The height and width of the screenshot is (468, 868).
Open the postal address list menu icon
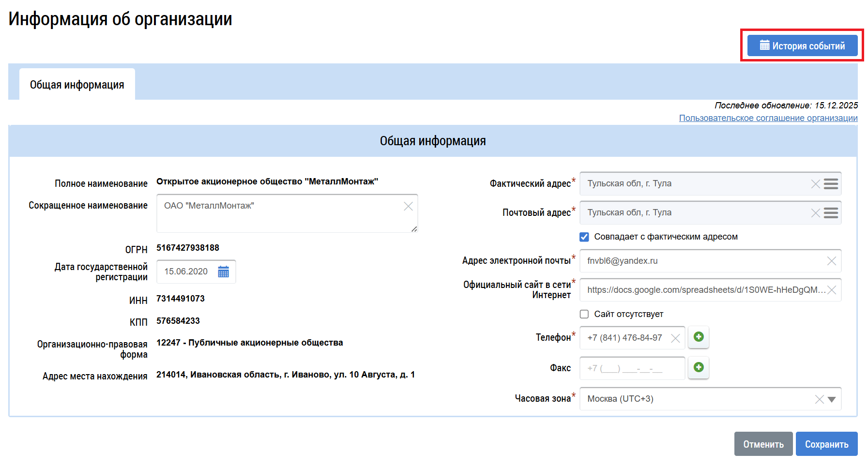click(x=831, y=213)
